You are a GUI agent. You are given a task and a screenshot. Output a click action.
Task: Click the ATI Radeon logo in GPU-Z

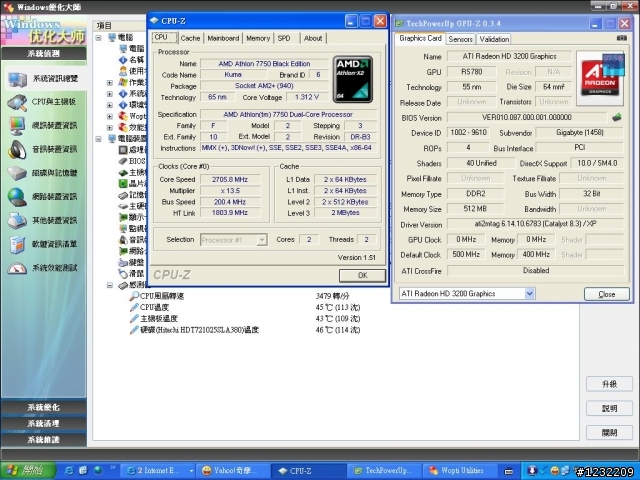(x=599, y=78)
